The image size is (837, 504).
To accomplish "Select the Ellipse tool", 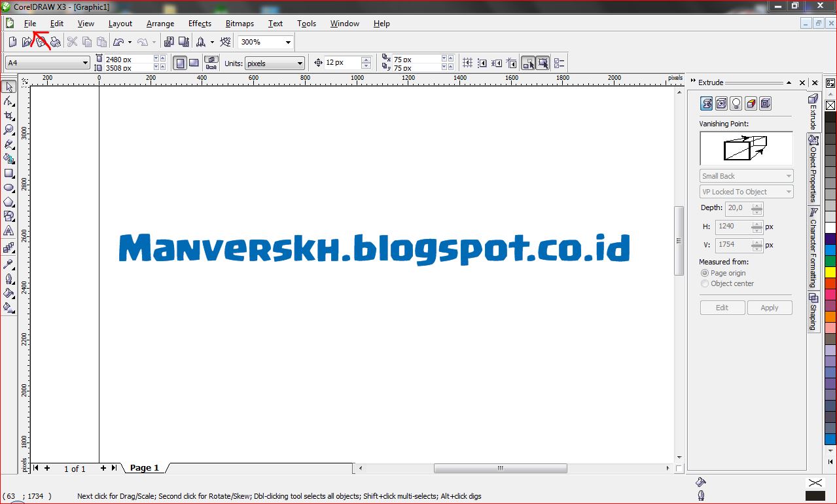I will pyautogui.click(x=9, y=187).
